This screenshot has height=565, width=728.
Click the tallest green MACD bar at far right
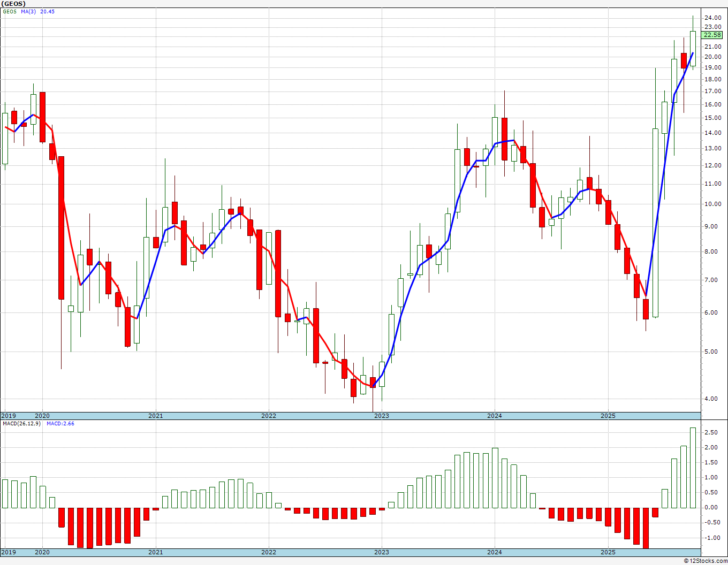point(693,468)
